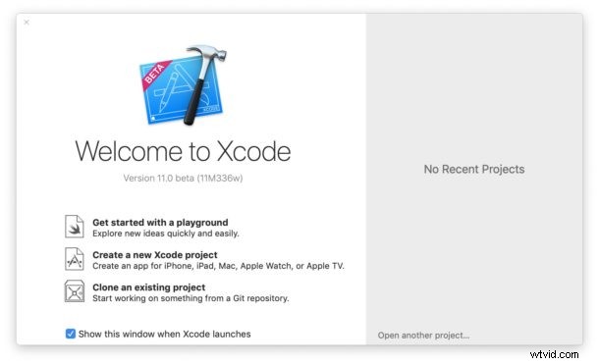Click the clone repository box icon

pyautogui.click(x=75, y=291)
